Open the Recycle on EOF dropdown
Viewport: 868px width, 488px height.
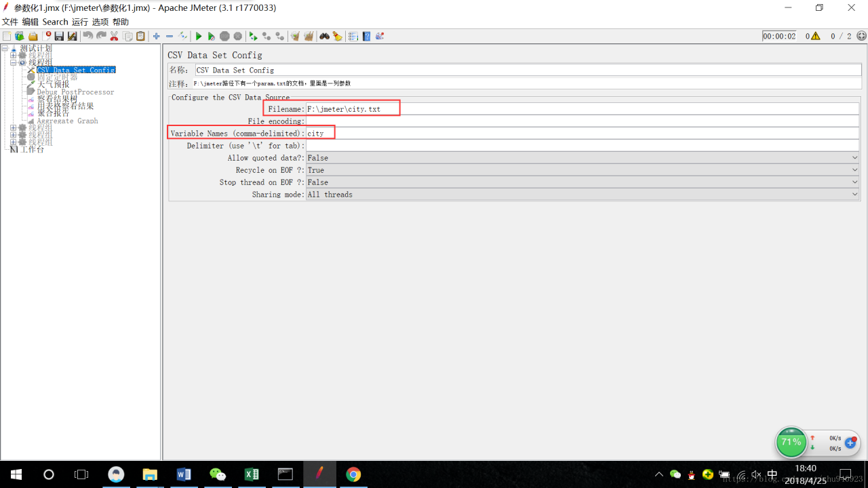[583, 170]
